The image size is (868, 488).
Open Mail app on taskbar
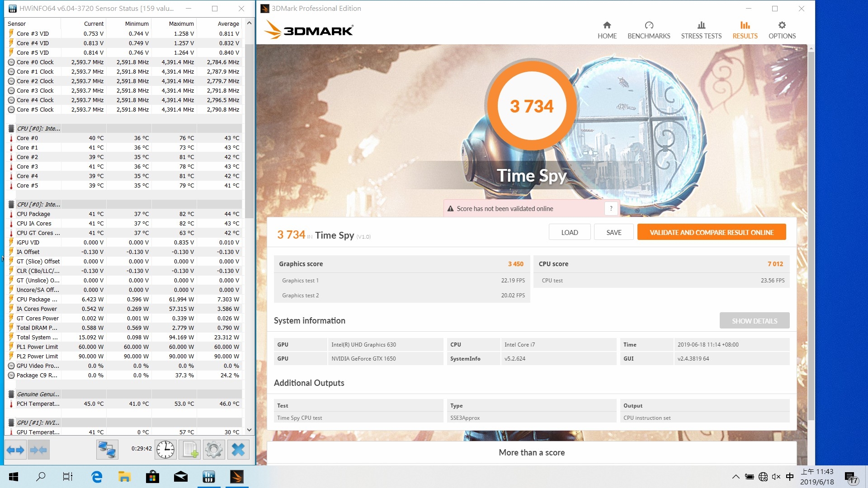tap(181, 477)
